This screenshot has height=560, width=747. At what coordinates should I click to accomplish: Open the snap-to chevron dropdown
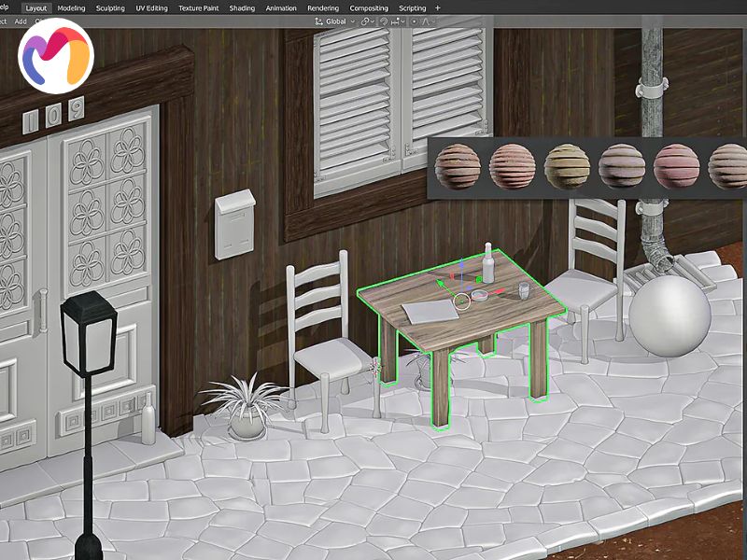(402, 21)
